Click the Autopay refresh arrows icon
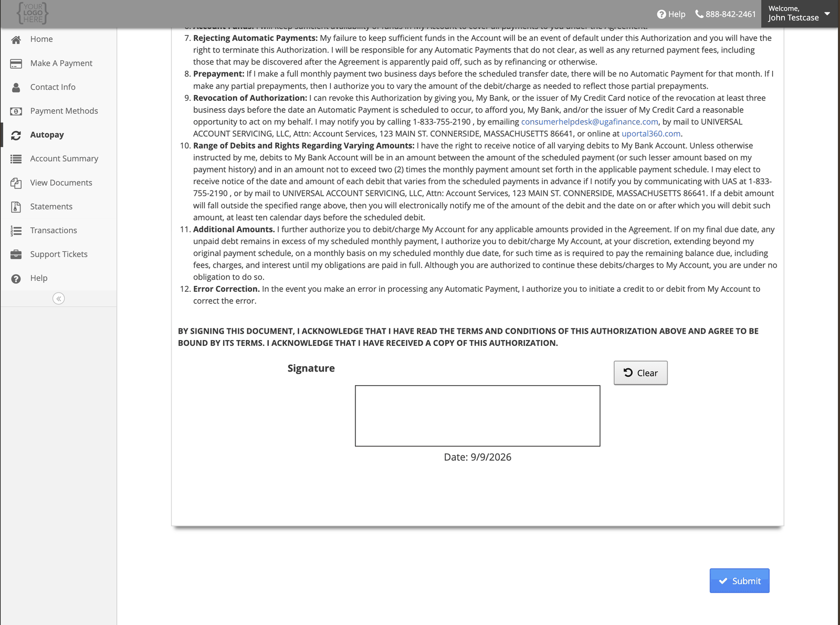This screenshot has width=840, height=625. click(16, 135)
